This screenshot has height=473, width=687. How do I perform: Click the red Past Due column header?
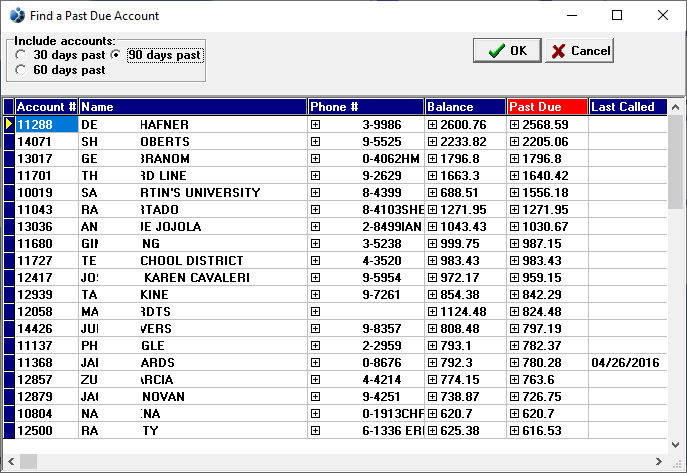pos(547,107)
